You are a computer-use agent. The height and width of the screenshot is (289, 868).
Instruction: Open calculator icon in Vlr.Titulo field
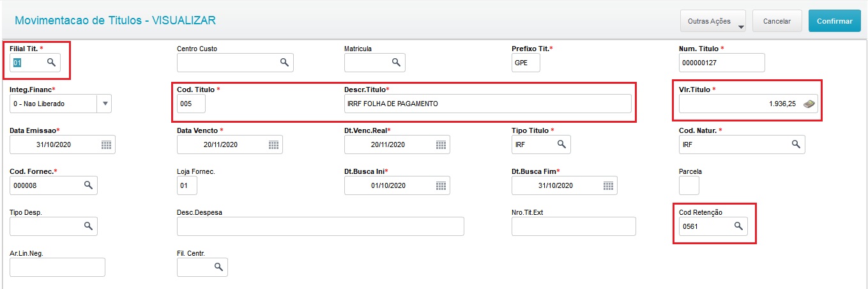(809, 104)
